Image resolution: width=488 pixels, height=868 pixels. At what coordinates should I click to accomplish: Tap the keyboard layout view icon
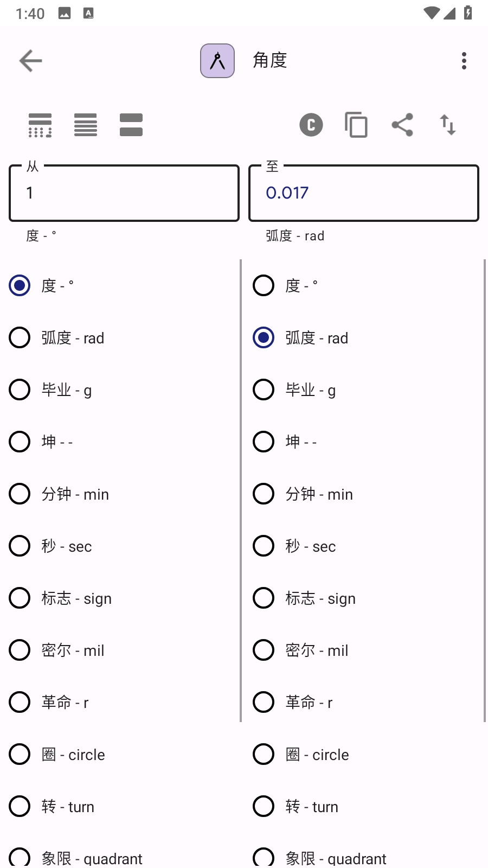pos(40,125)
